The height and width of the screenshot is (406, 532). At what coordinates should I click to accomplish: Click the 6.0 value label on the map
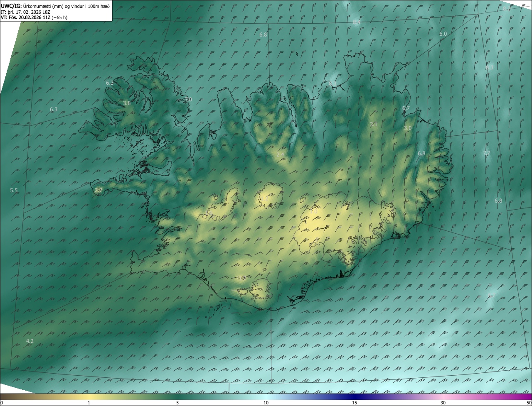[443, 34]
